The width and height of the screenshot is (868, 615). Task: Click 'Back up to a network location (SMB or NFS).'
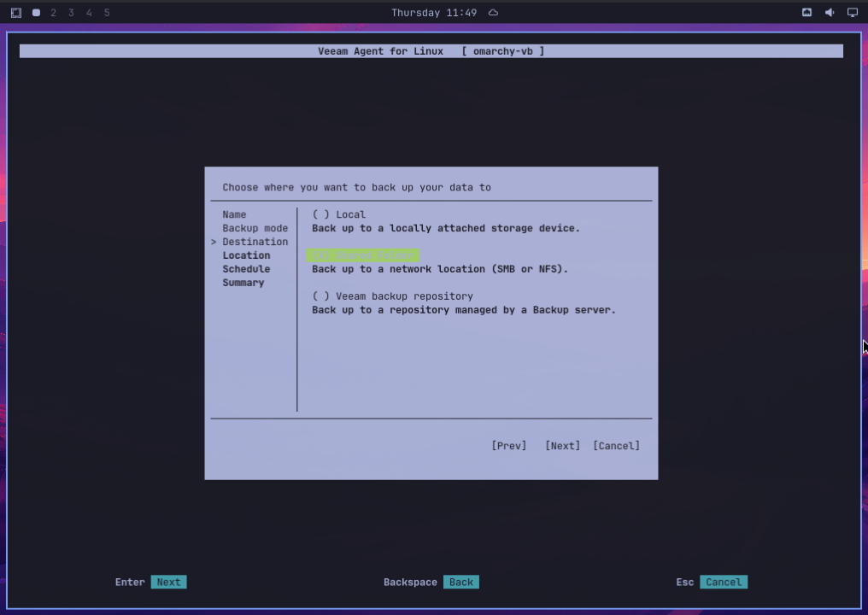click(440, 269)
